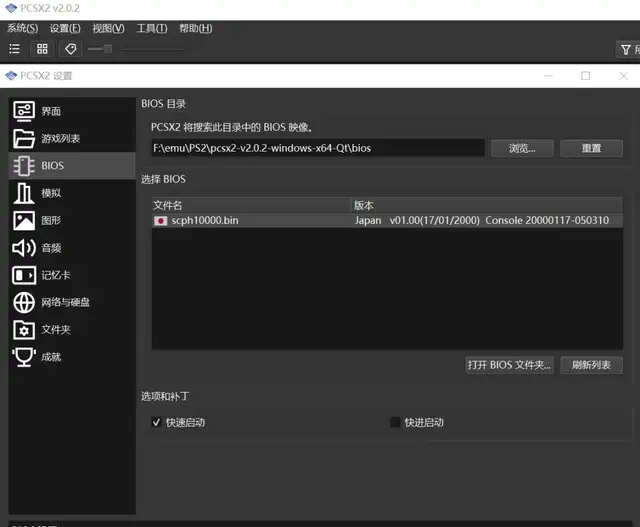Select the BIOS chip icon category
The width and height of the screenshot is (640, 527).
pyautogui.click(x=51, y=166)
